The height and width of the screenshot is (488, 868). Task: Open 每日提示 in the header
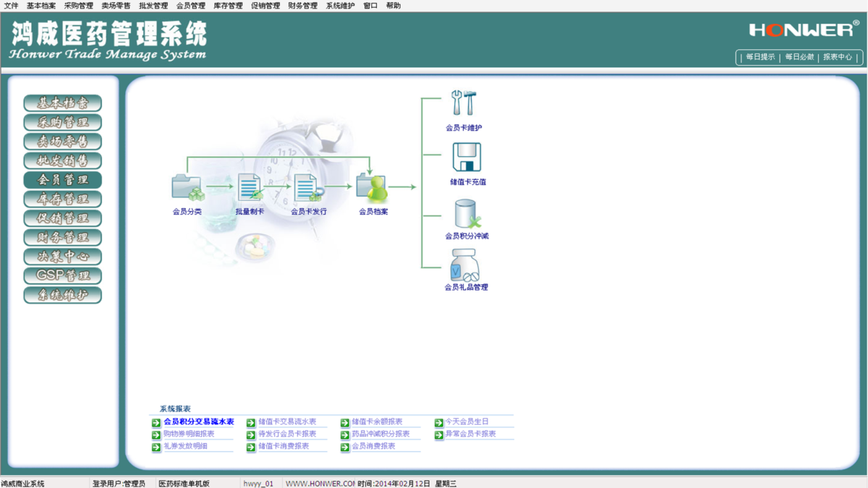pos(760,57)
